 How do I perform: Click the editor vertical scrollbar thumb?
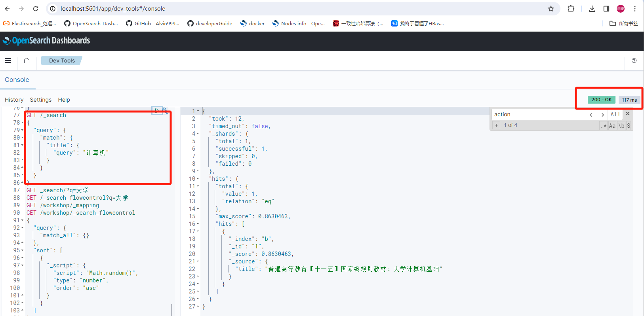coord(171,310)
